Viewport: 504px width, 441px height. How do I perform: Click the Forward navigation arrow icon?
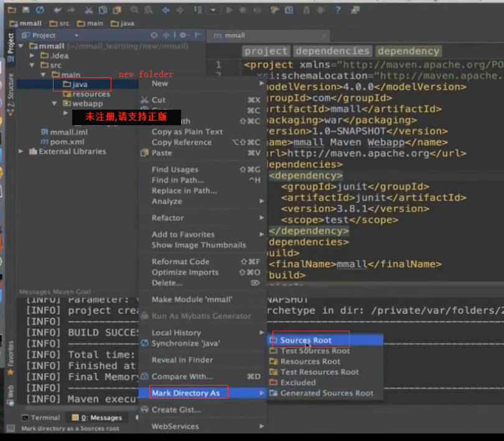pyautogui.click(x=180, y=11)
